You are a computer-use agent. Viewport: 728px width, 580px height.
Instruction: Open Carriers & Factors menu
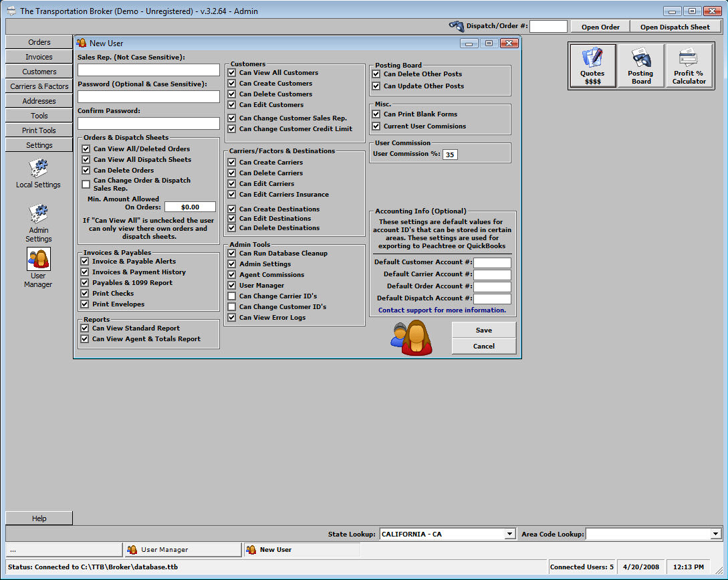point(39,86)
